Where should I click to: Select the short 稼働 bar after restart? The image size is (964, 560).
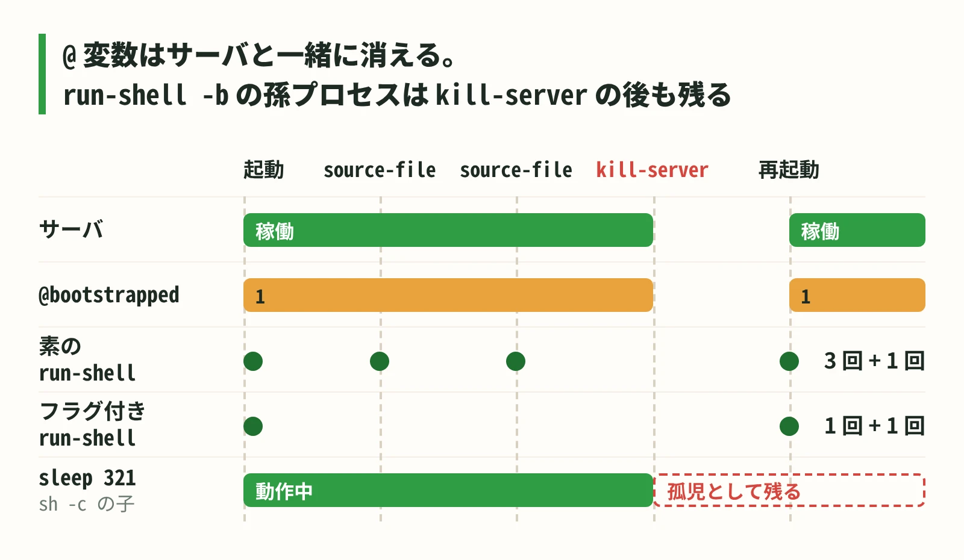[x=857, y=230]
